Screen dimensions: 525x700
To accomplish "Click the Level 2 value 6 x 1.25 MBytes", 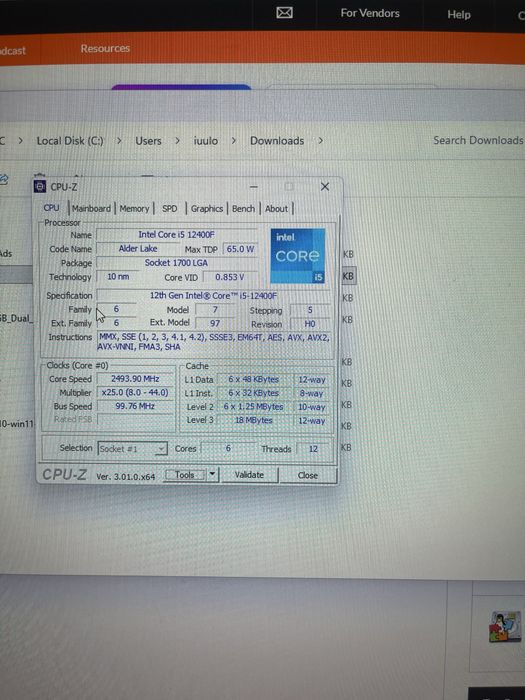I will [254, 407].
